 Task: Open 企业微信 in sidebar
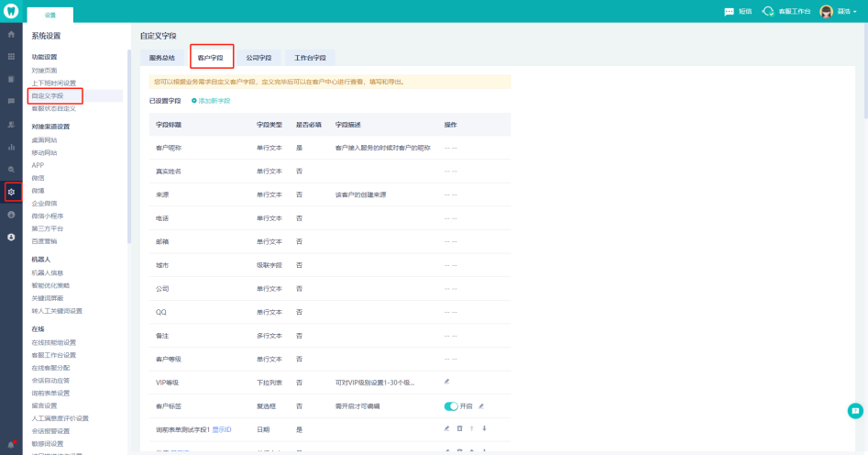44,204
